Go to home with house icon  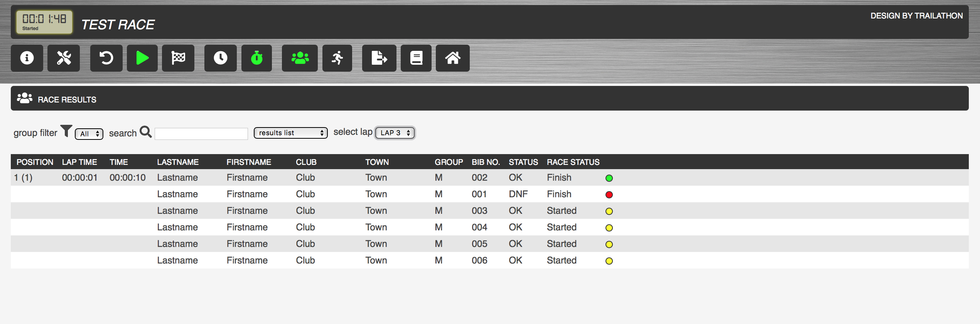452,58
